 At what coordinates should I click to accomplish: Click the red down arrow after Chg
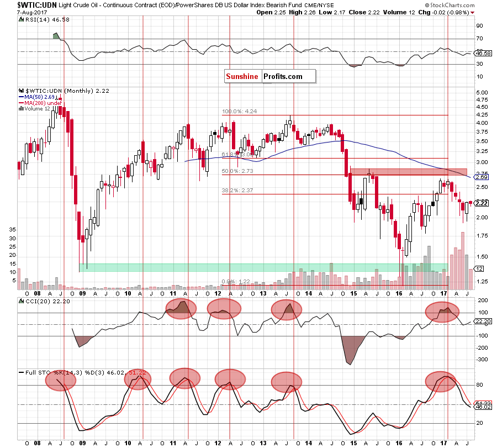pos(472,13)
